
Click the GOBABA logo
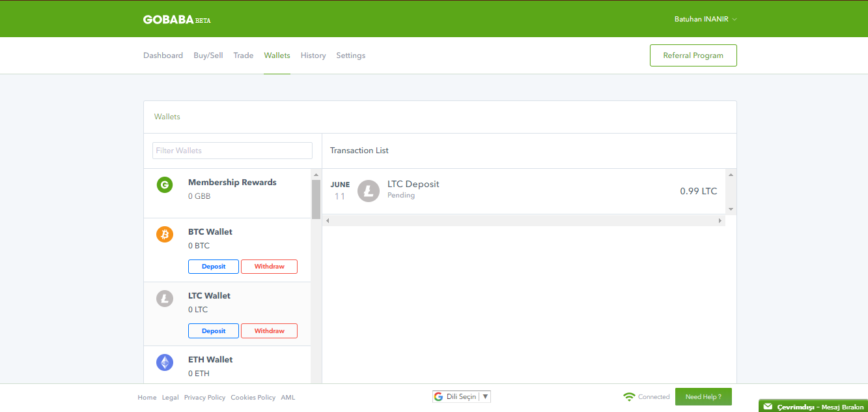pyautogui.click(x=176, y=20)
